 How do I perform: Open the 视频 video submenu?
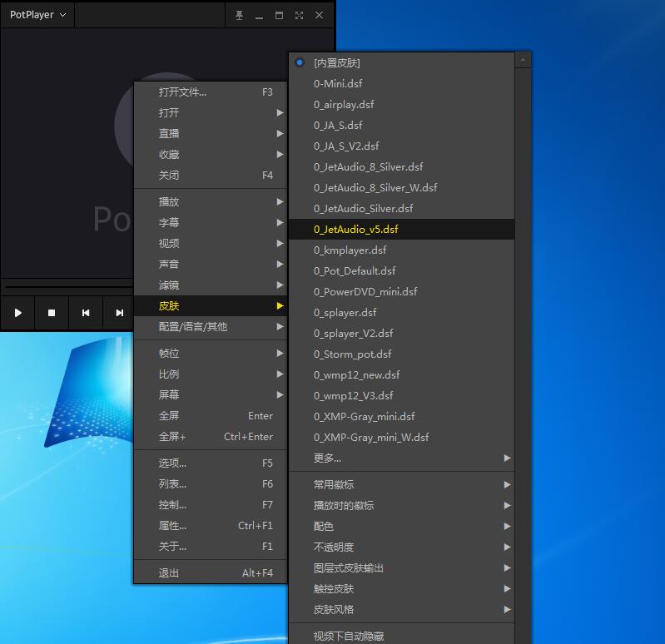(x=211, y=243)
